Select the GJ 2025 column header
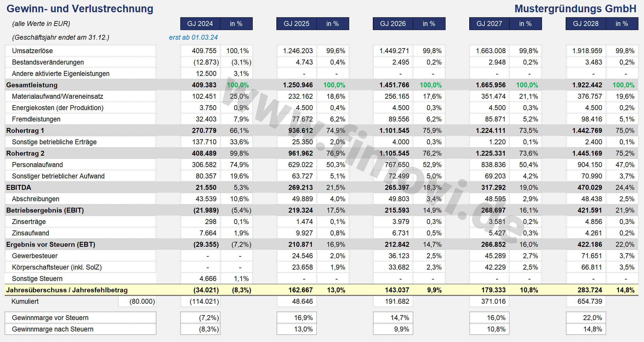 (297, 24)
